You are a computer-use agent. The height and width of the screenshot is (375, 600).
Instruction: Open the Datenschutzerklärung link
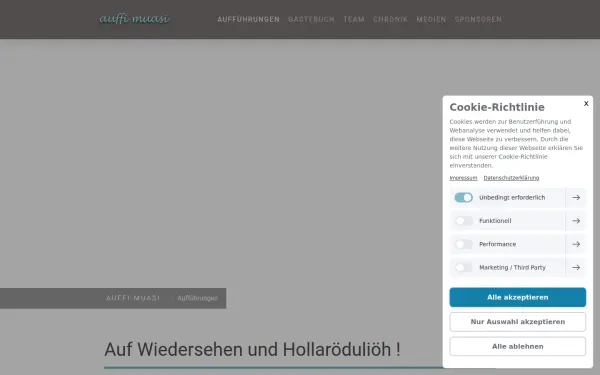point(511,178)
